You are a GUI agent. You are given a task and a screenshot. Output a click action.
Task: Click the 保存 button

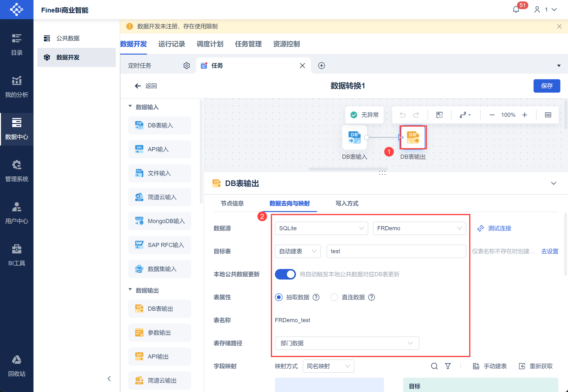click(x=546, y=86)
